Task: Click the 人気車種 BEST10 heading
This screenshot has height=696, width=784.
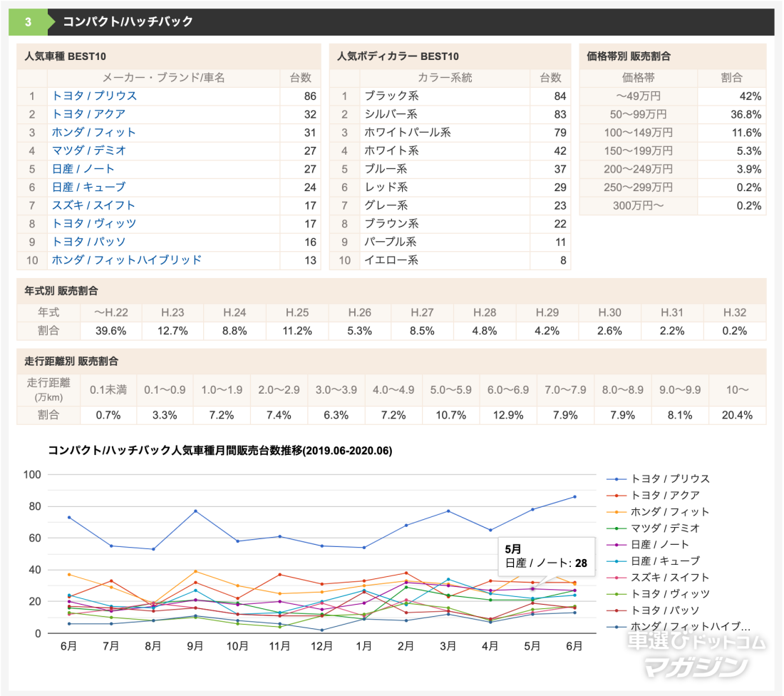Action: point(66,56)
